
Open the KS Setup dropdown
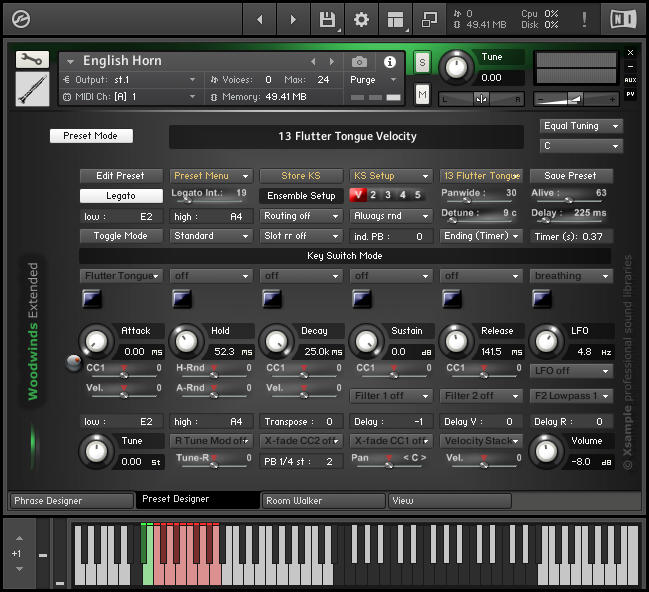click(391, 176)
